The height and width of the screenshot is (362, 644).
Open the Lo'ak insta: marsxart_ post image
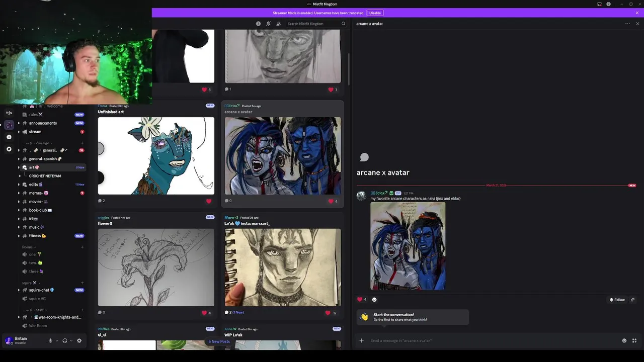click(283, 267)
